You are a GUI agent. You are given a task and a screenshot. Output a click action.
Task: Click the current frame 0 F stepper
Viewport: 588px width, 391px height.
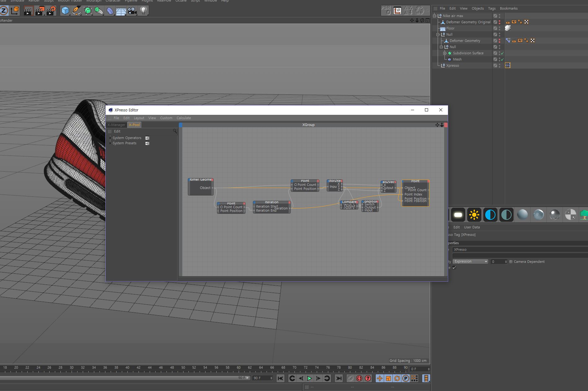click(x=429, y=369)
